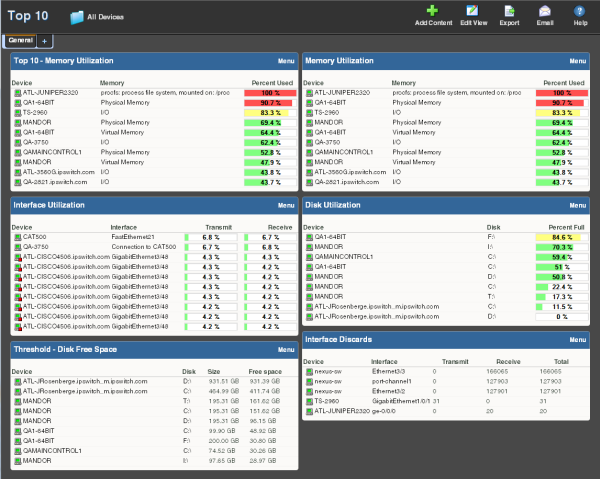Click the 97.65 GB size value

222,461
